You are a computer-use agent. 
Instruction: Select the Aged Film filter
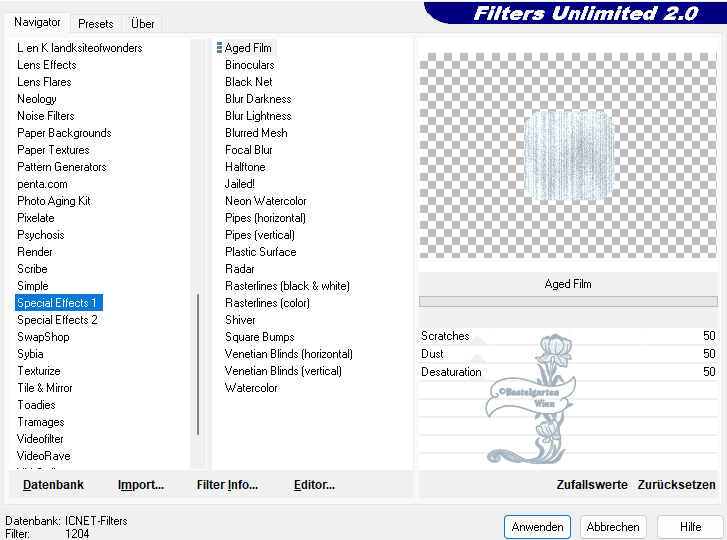[248, 48]
